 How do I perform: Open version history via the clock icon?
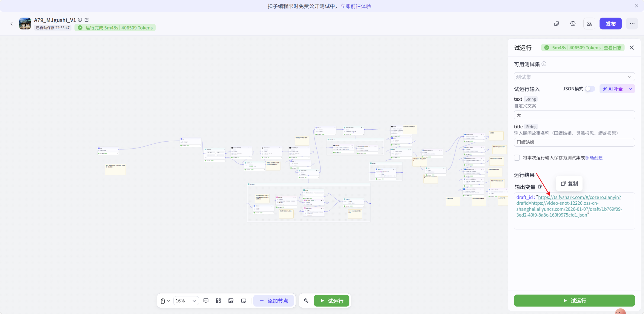[573, 23]
